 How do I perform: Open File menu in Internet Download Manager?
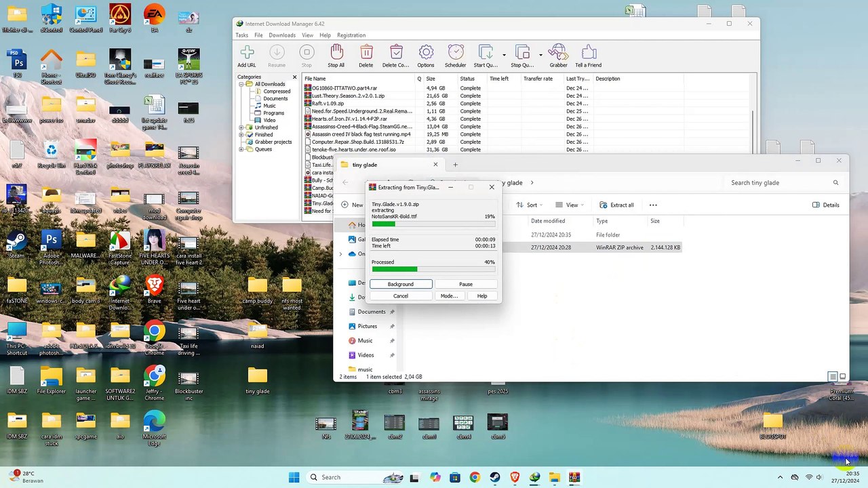click(x=258, y=35)
